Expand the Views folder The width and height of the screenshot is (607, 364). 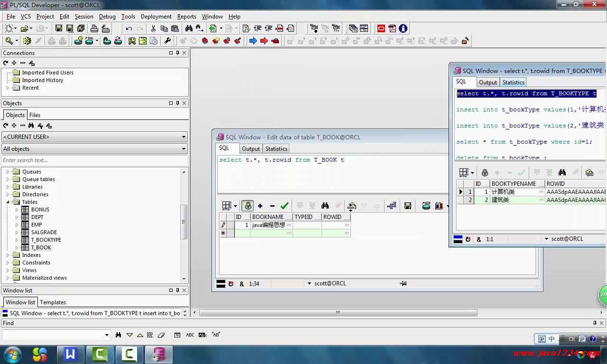click(x=8, y=270)
